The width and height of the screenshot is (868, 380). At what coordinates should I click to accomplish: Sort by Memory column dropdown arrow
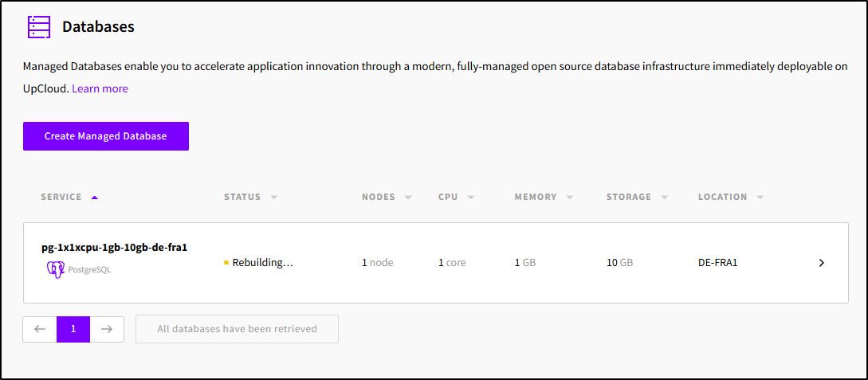(570, 198)
